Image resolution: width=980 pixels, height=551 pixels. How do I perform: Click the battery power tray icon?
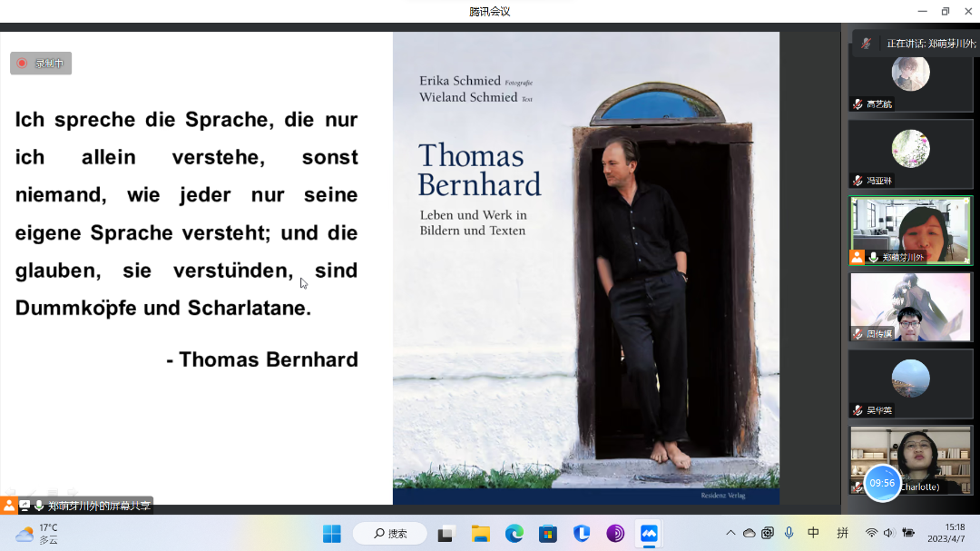(x=908, y=533)
